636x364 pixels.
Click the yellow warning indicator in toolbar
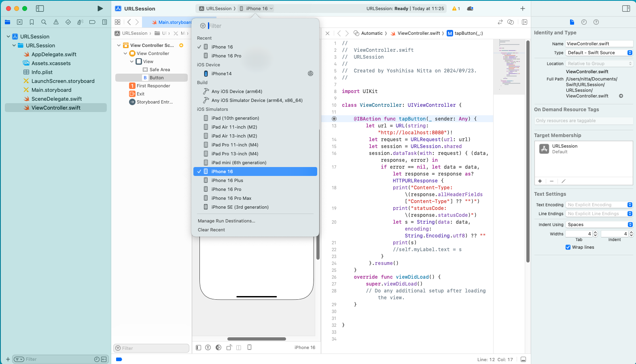(x=456, y=8)
